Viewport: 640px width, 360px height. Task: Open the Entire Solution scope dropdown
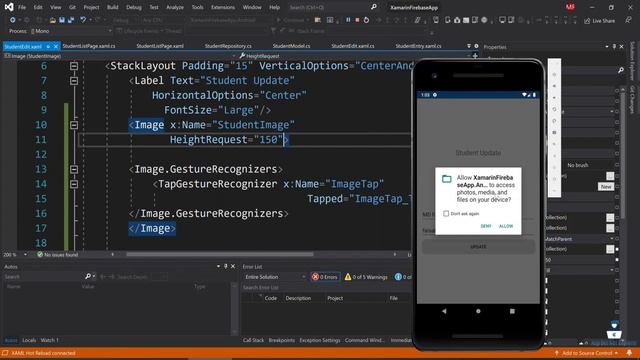click(x=274, y=277)
